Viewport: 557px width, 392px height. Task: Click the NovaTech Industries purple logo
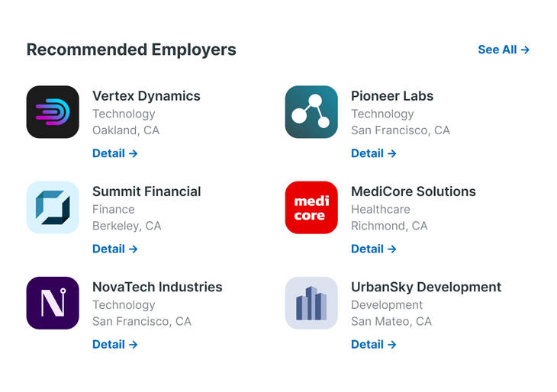pos(53,303)
